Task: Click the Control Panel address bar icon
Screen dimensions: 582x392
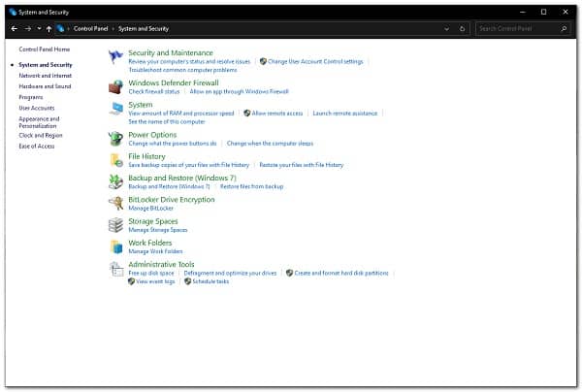Action: click(60, 28)
